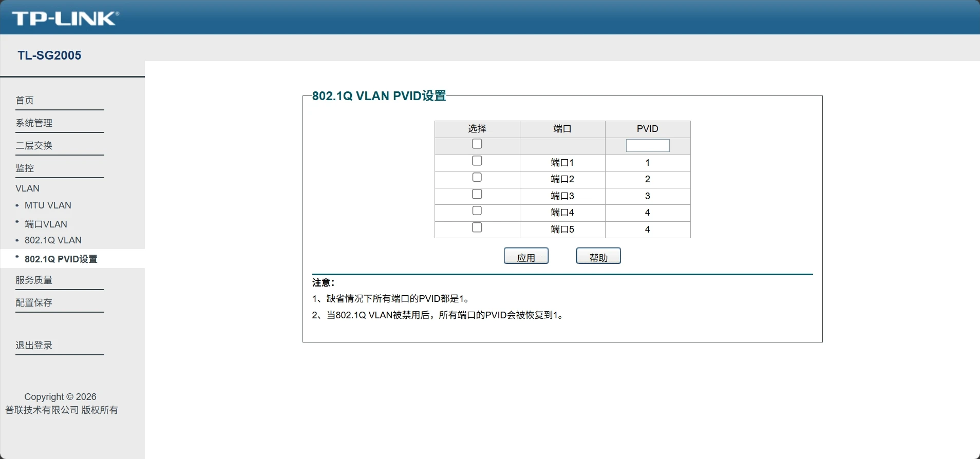Click the 端口2 cell text
This screenshot has width=980, height=459.
[562, 179]
